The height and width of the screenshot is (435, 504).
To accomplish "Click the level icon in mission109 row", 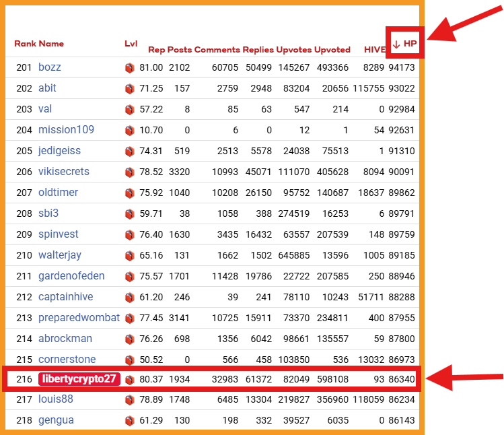I will point(130,131).
